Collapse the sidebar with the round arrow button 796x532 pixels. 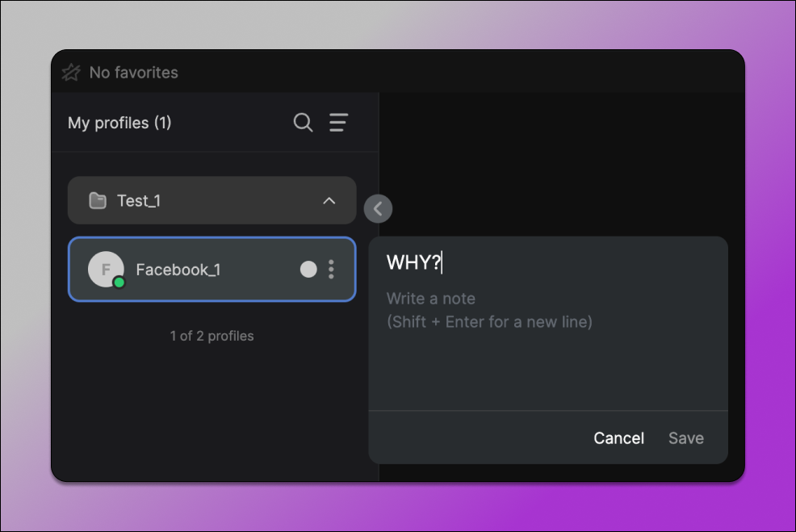[x=378, y=209]
